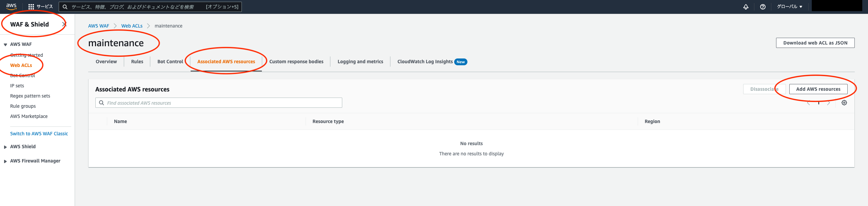This screenshot has height=206, width=868.
Task: Collapse the AWS WAF navigation section
Action: (x=5, y=45)
